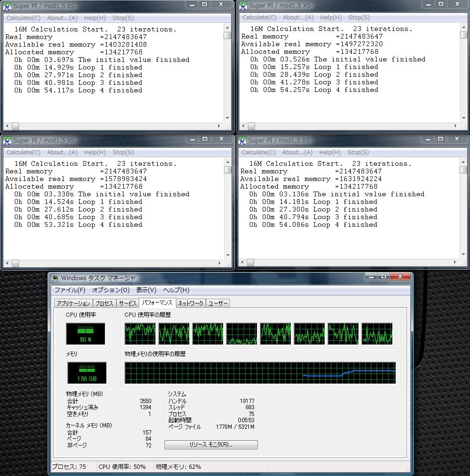Maximize the Task Manager window
This screenshot has height=476, width=470.
coord(383,276)
